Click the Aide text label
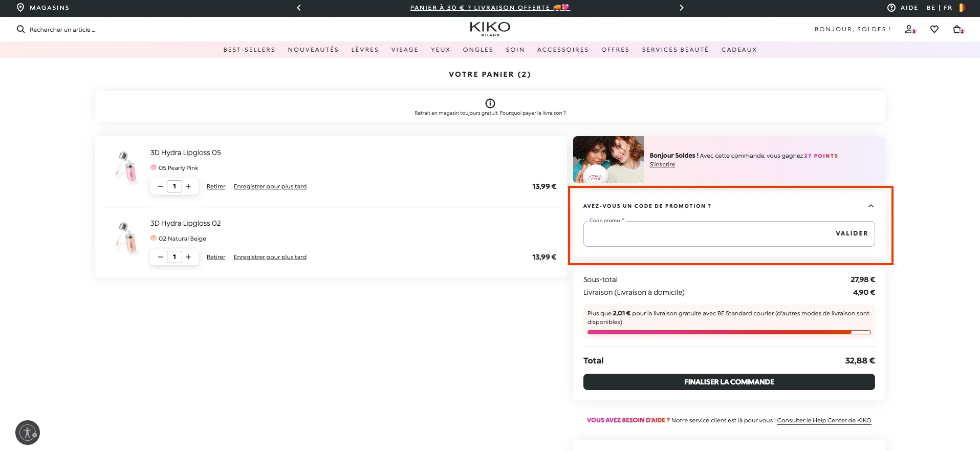 [x=909, y=8]
